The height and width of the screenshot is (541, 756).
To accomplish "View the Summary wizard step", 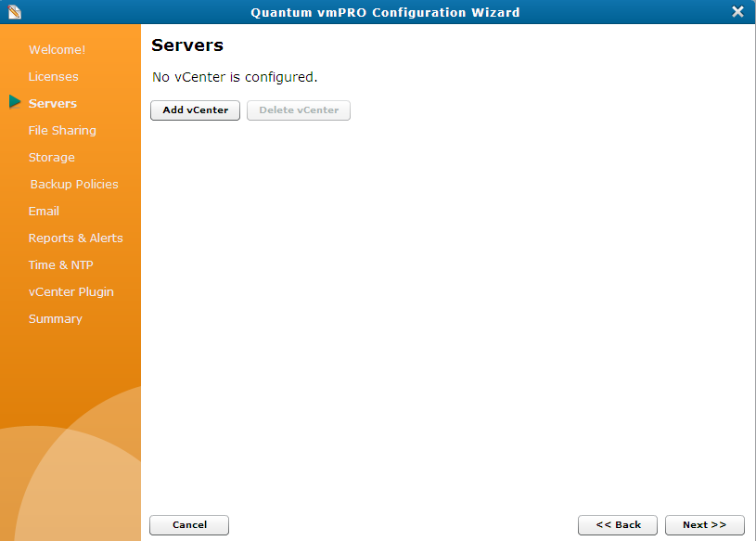I will click(x=56, y=318).
